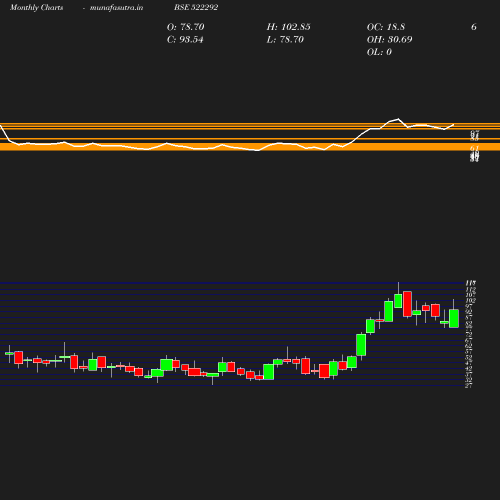500x500 pixels.
Task: Select the first green candle at far left
Action: [9, 353]
